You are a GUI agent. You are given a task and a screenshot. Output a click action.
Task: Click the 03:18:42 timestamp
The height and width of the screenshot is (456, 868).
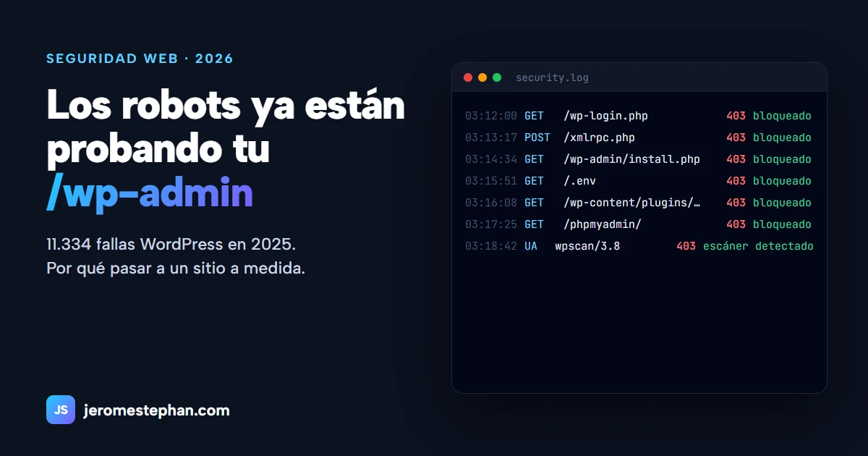491,246
